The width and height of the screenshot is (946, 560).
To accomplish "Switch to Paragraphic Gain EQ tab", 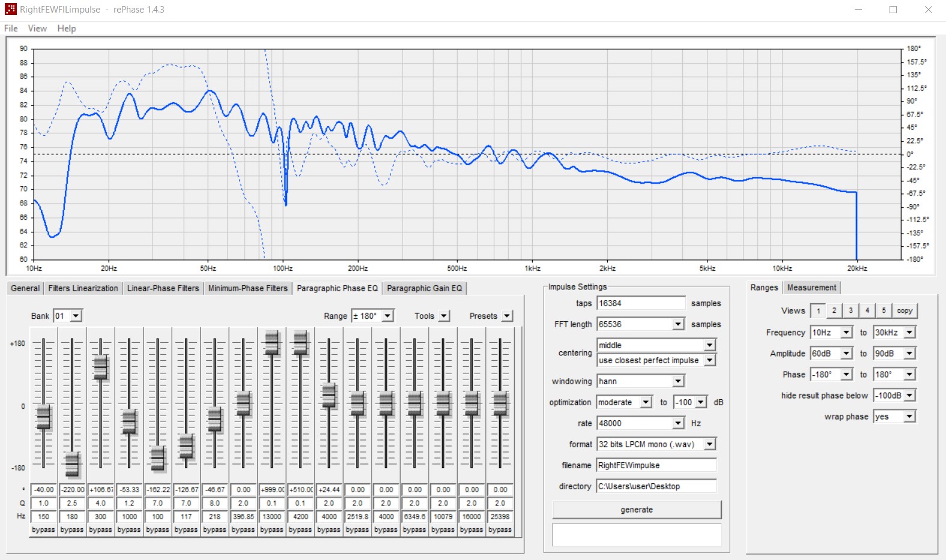I will pyautogui.click(x=424, y=288).
